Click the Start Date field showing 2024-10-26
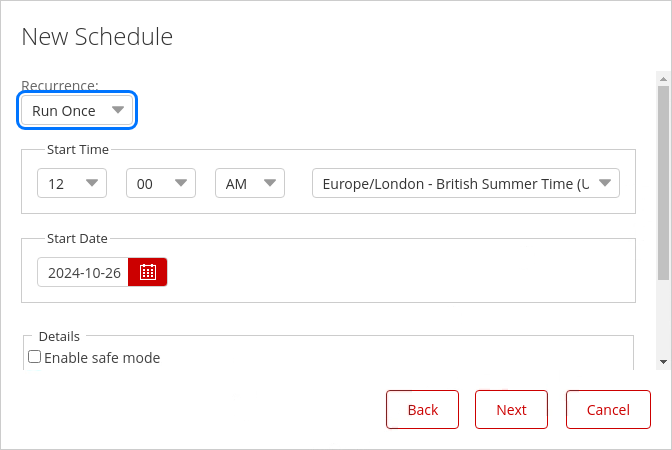The width and height of the screenshot is (672, 450). 83,272
